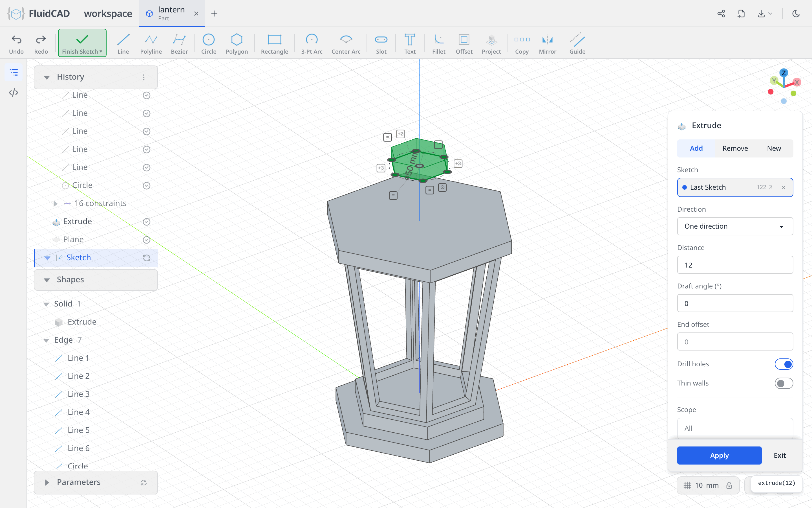Select the Add extrude mode
Image resolution: width=812 pixels, height=508 pixels.
(696, 148)
